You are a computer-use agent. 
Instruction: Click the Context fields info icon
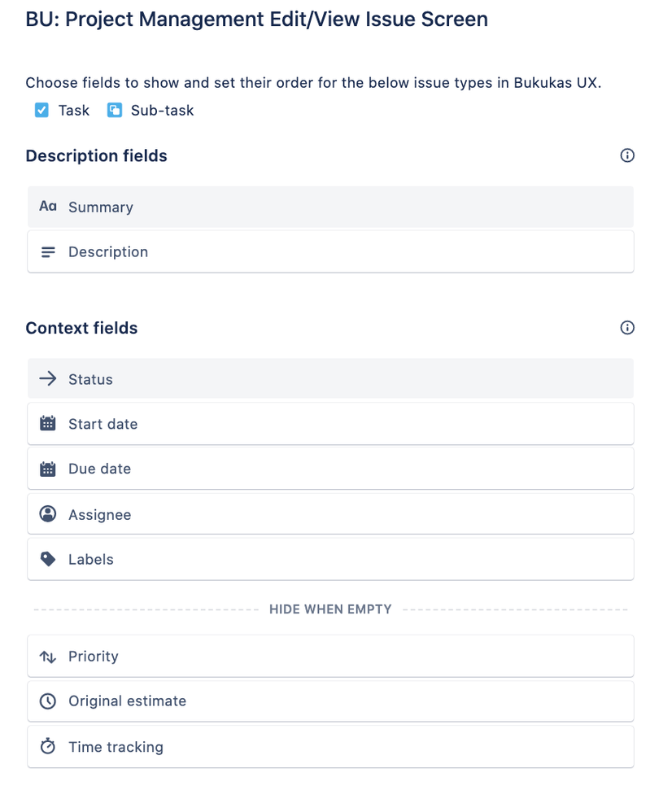click(x=627, y=328)
